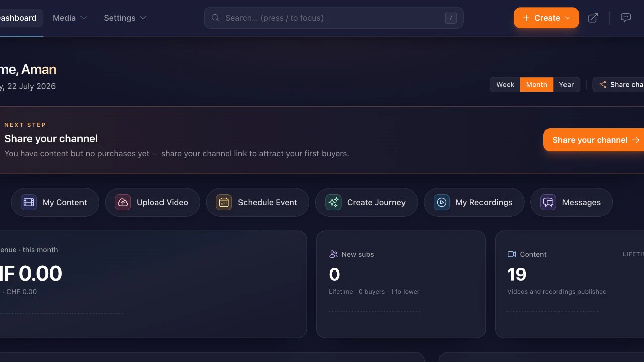Image resolution: width=644 pixels, height=362 pixels.
Task: Click the orange Share your channel button
Action: tap(594, 140)
